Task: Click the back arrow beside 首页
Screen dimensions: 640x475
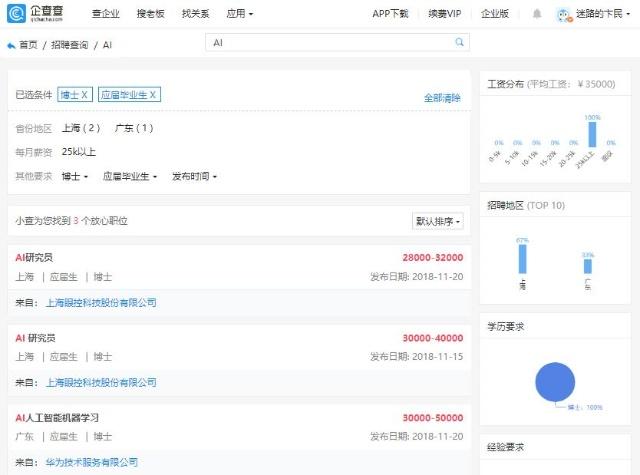Action: click(x=11, y=45)
